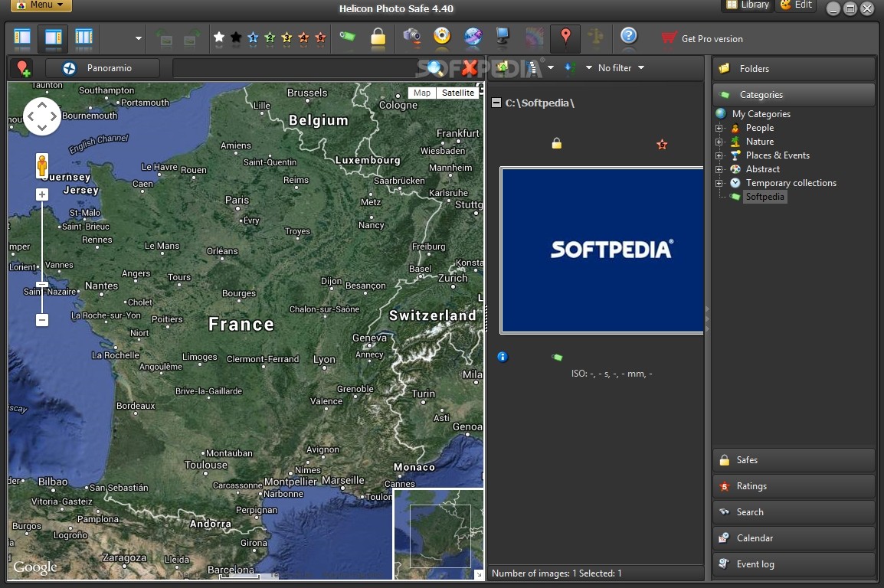Image resolution: width=884 pixels, height=588 pixels.
Task: Click the folder up navigation icon
Action: (503, 67)
